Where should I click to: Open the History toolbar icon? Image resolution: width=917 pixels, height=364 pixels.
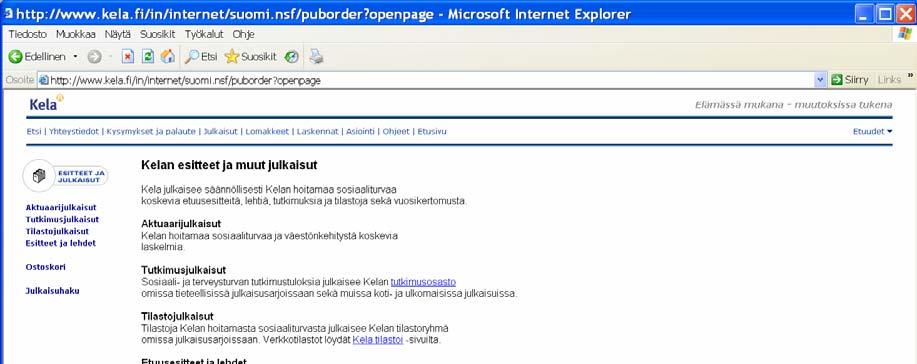(291, 57)
